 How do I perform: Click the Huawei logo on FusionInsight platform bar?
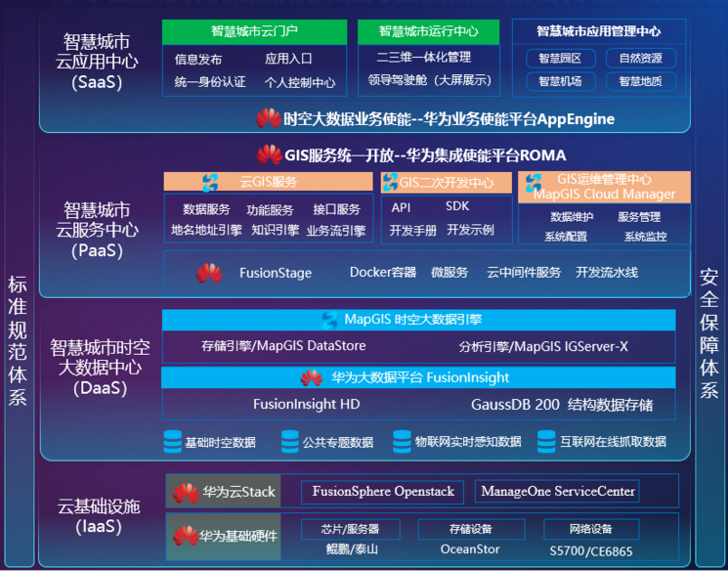click(312, 377)
